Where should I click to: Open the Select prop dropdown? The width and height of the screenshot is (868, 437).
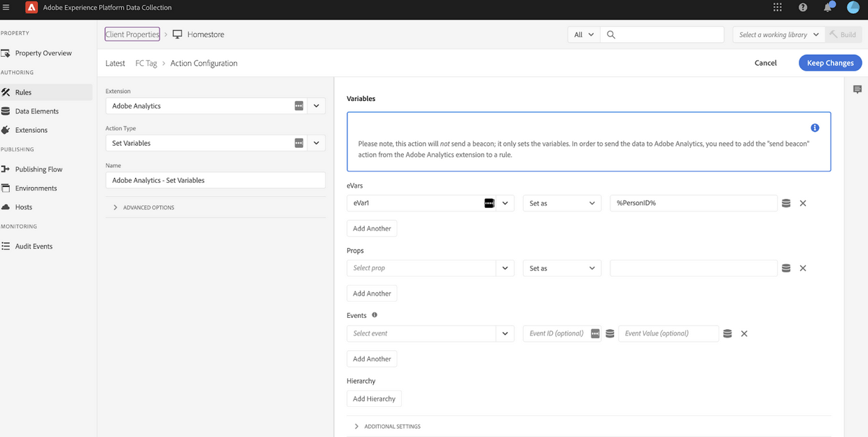pos(505,268)
